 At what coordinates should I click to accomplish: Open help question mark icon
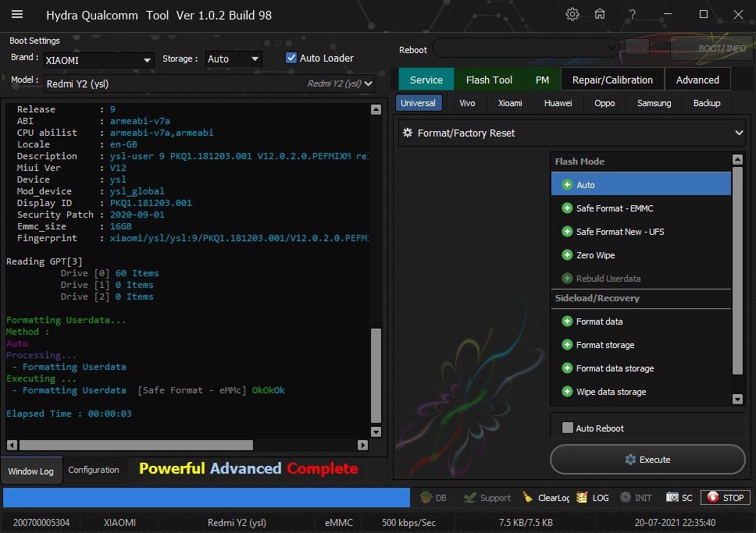tap(632, 15)
